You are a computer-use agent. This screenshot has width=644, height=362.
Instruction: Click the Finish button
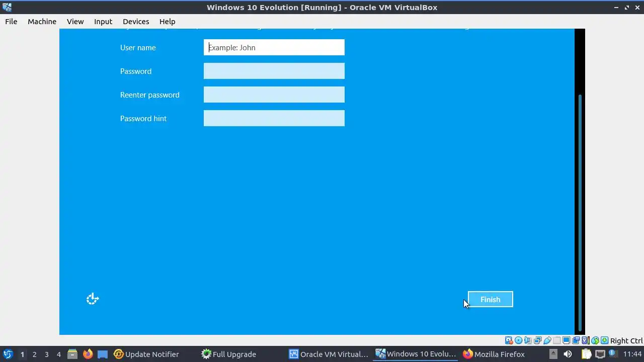491,299
